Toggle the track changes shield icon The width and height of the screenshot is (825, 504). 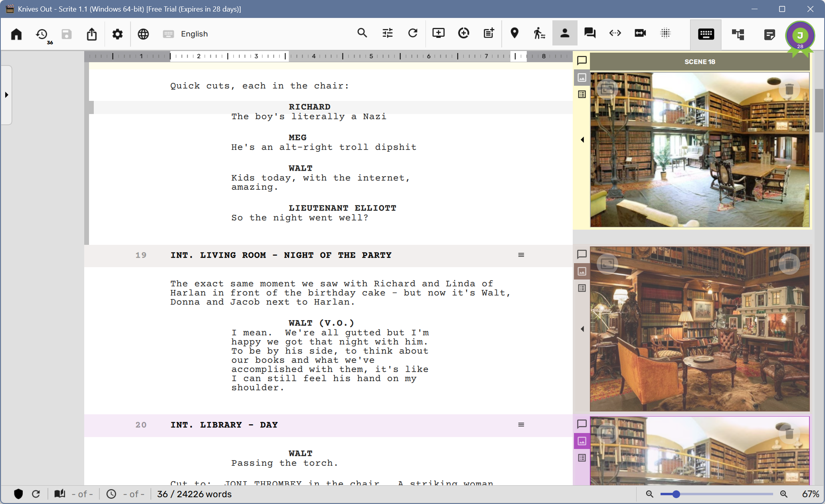pyautogui.click(x=18, y=494)
